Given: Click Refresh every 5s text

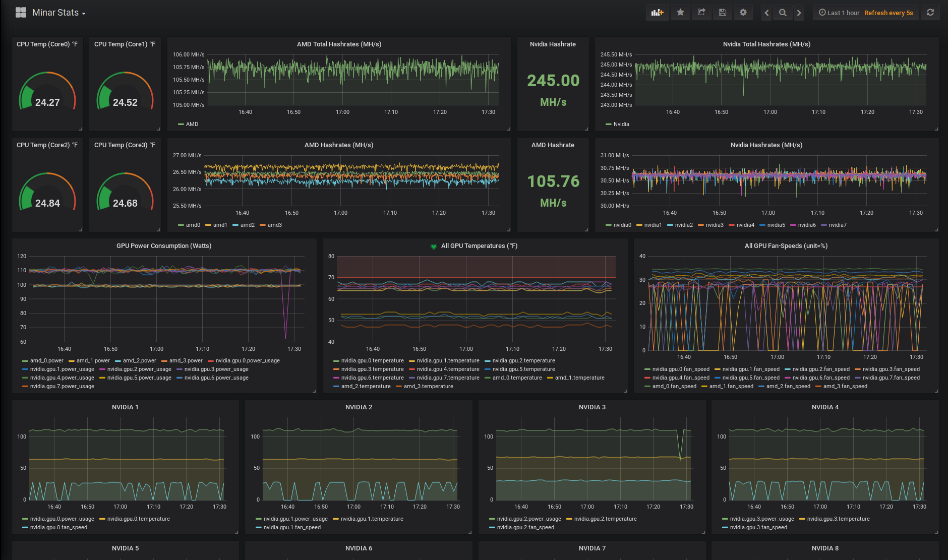Looking at the screenshot, I should tap(888, 13).
